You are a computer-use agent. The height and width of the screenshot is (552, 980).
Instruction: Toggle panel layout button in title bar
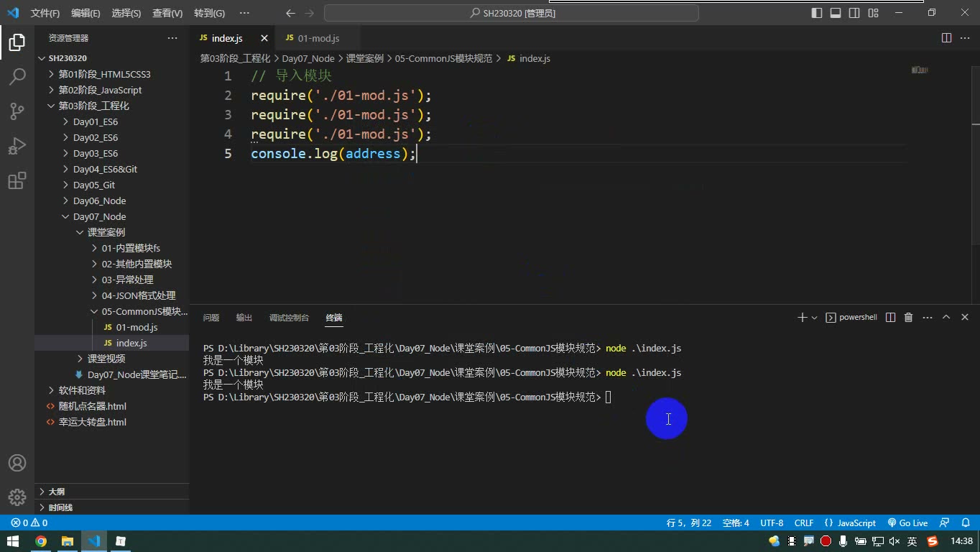836,13
